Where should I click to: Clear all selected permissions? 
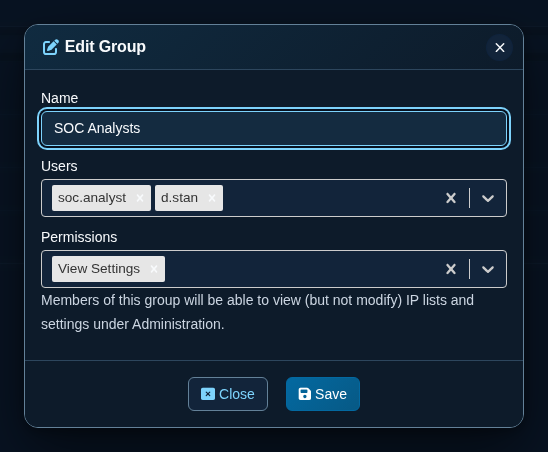click(x=451, y=269)
